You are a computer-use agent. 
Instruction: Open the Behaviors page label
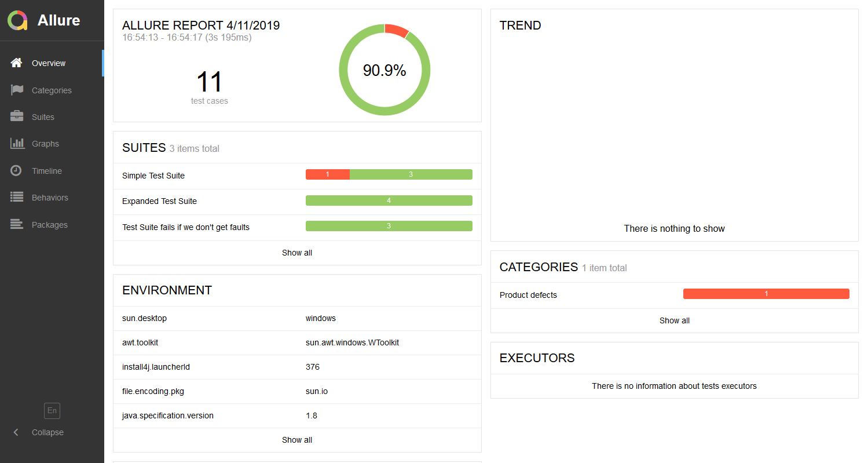pos(50,198)
